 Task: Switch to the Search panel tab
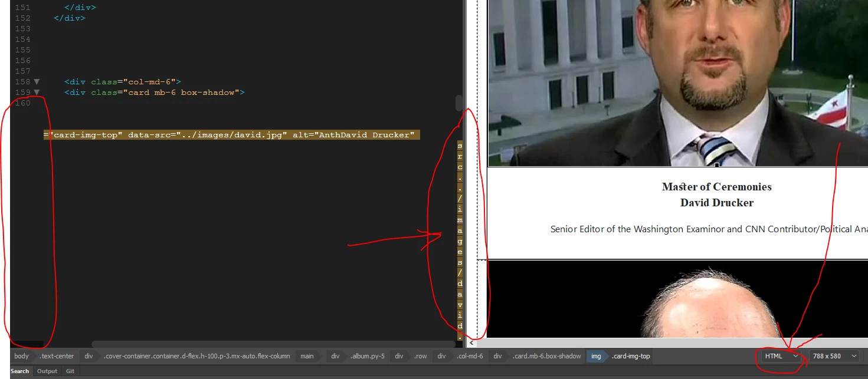tap(19, 371)
